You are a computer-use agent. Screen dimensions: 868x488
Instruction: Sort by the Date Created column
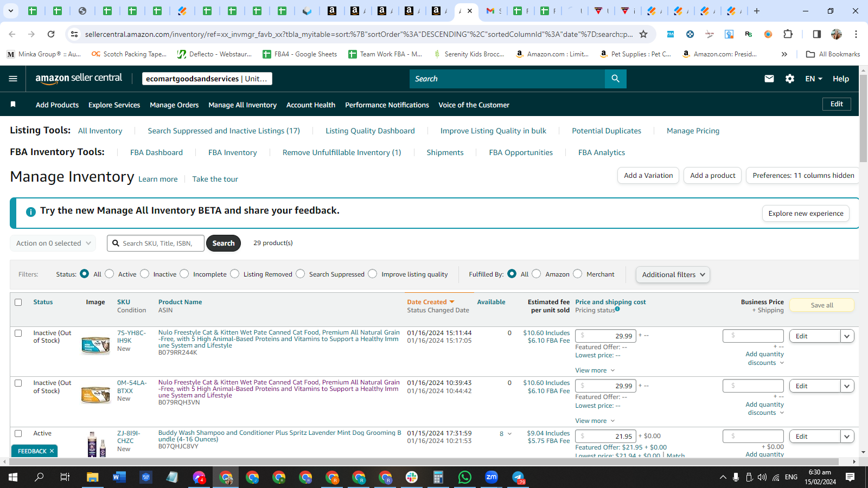coord(431,302)
